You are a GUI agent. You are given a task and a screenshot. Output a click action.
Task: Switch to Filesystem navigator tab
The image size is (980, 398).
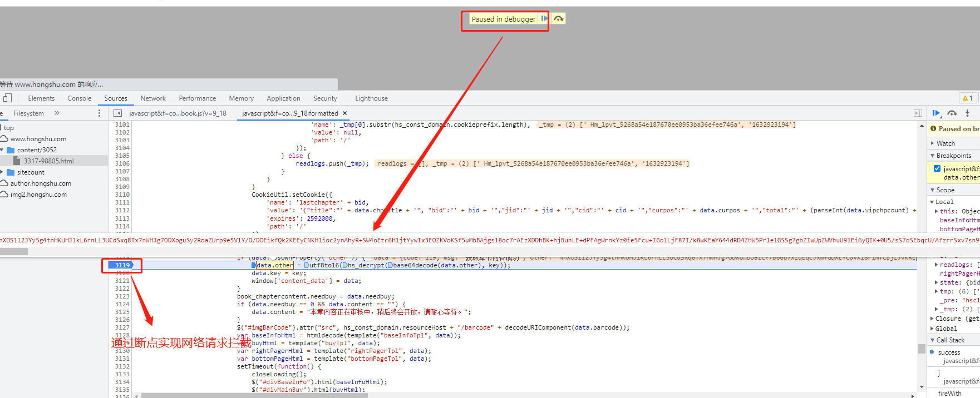tap(28, 113)
